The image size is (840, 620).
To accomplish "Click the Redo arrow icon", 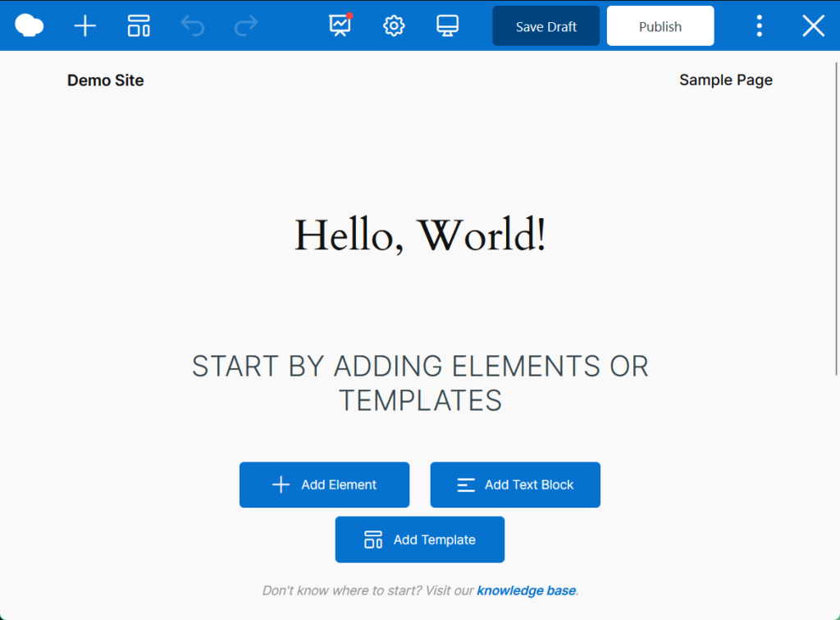I will click(x=246, y=25).
